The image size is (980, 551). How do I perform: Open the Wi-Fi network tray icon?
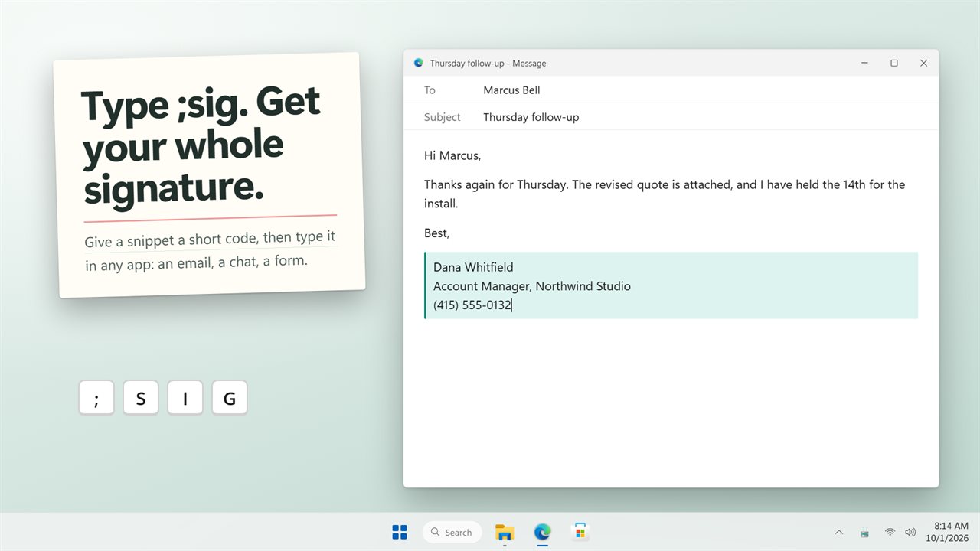(x=890, y=532)
